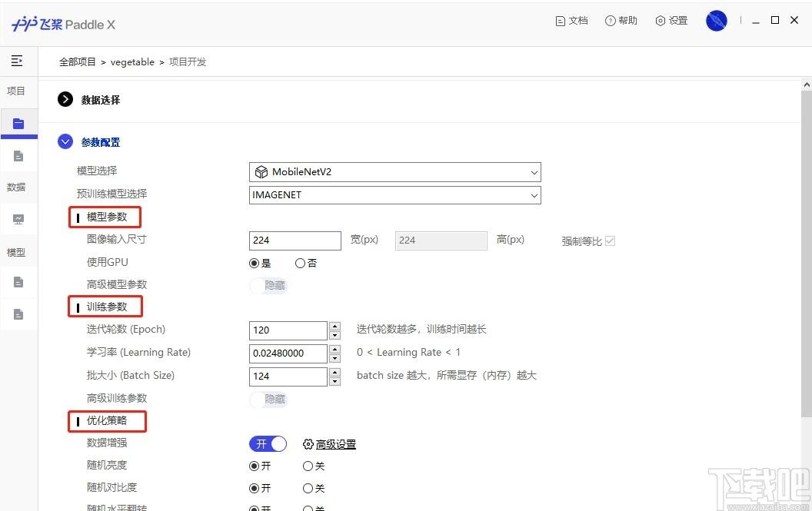The image size is (812, 511).
Task: Click the 项目 sidebar label
Action: click(x=15, y=91)
